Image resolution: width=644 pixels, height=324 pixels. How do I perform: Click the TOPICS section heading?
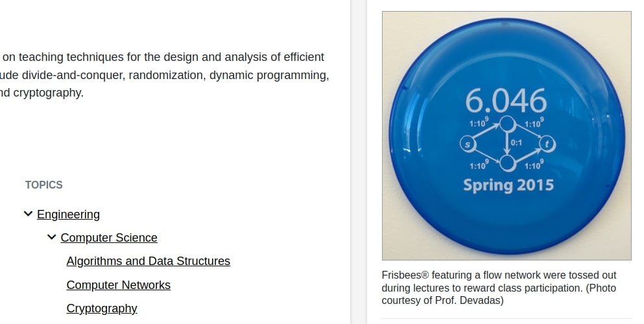(44, 185)
